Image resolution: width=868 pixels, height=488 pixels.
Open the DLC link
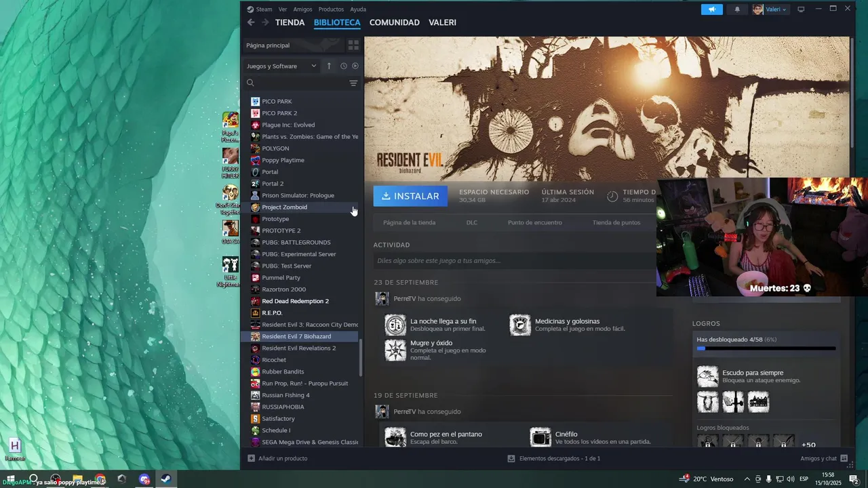pos(472,222)
